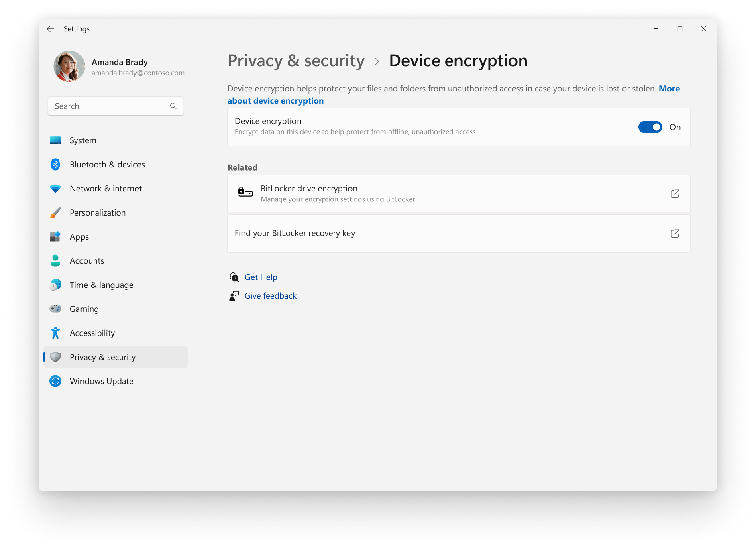The height and width of the screenshot is (549, 756).
Task: Click the On label beside the encryption switch
Action: coord(675,127)
